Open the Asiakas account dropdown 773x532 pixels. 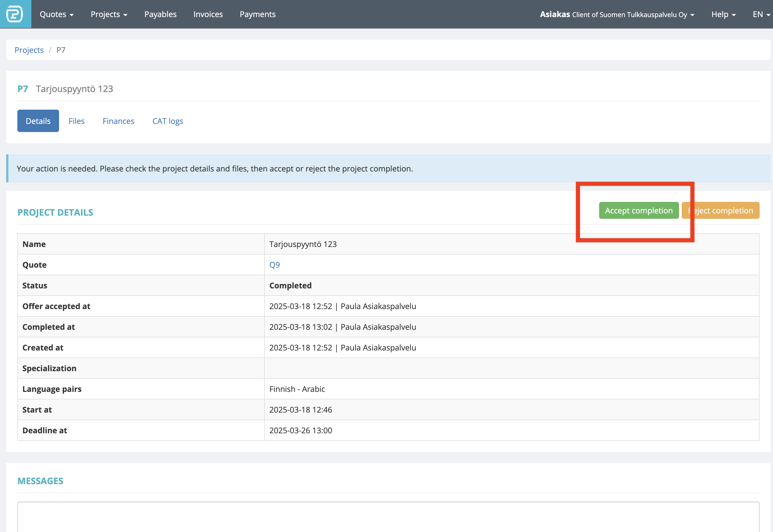click(x=617, y=14)
